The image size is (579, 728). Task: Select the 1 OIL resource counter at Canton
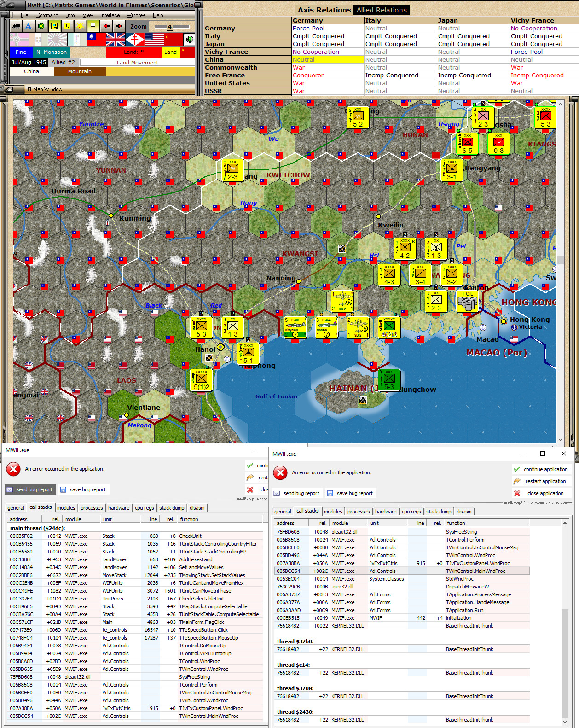[468, 301]
